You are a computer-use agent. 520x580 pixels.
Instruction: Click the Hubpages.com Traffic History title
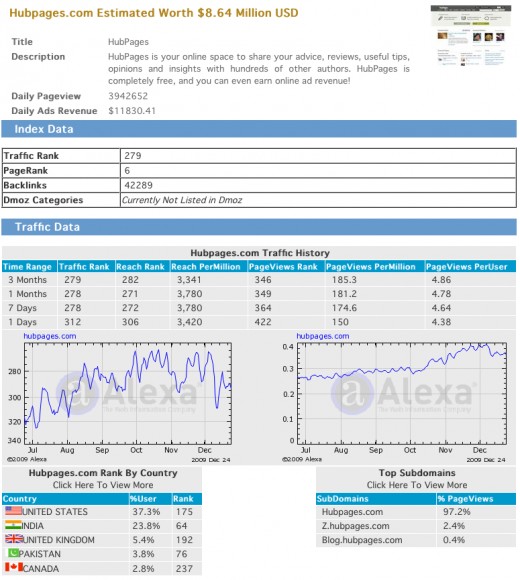[260, 253]
